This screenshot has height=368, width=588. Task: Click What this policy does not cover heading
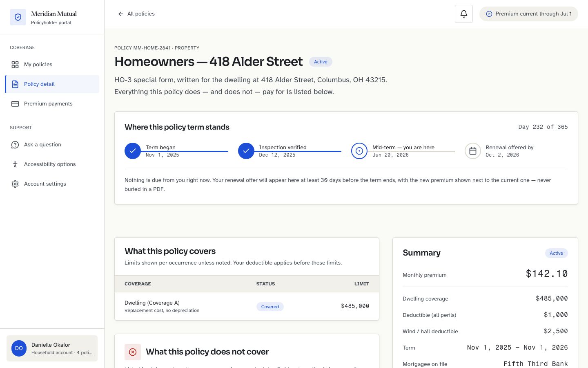click(207, 352)
